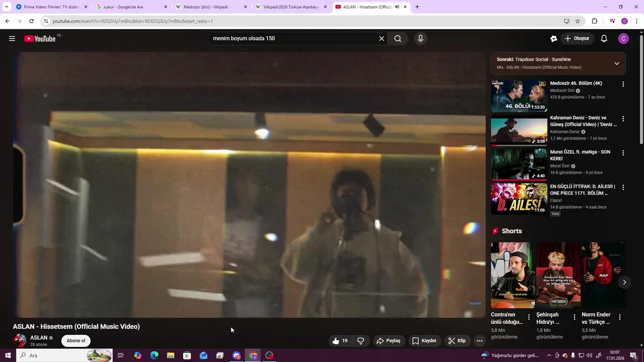Go to the YouTube home logo
The height and width of the screenshot is (362, 644).
[40, 39]
